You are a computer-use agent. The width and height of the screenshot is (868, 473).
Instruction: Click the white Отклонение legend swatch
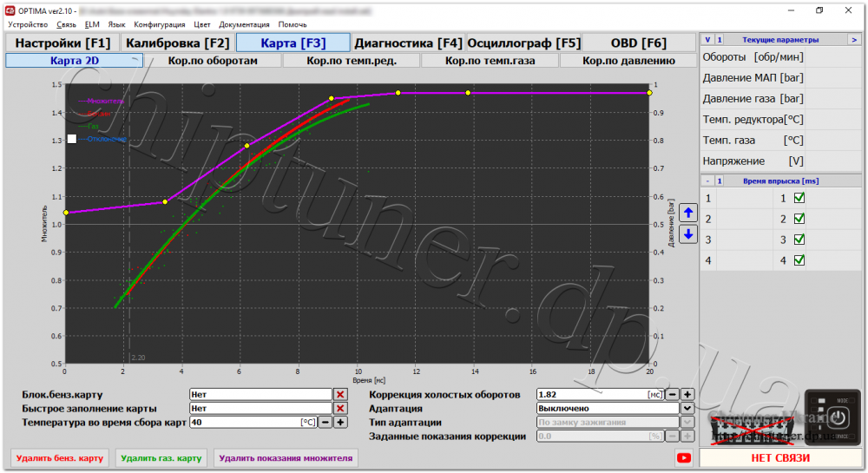pos(72,139)
